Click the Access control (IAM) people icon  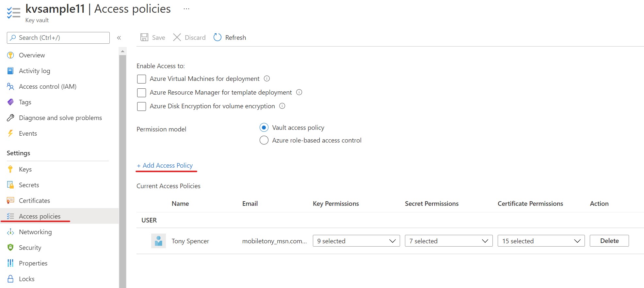click(10, 86)
